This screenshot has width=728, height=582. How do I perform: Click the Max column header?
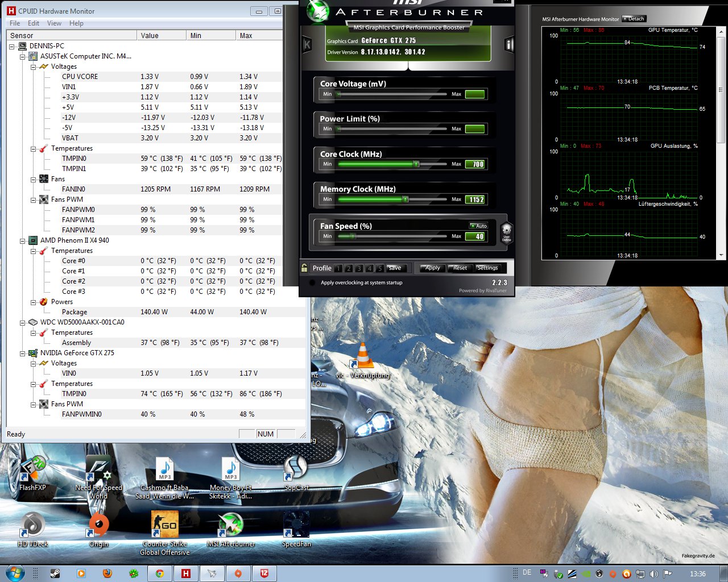click(x=259, y=35)
